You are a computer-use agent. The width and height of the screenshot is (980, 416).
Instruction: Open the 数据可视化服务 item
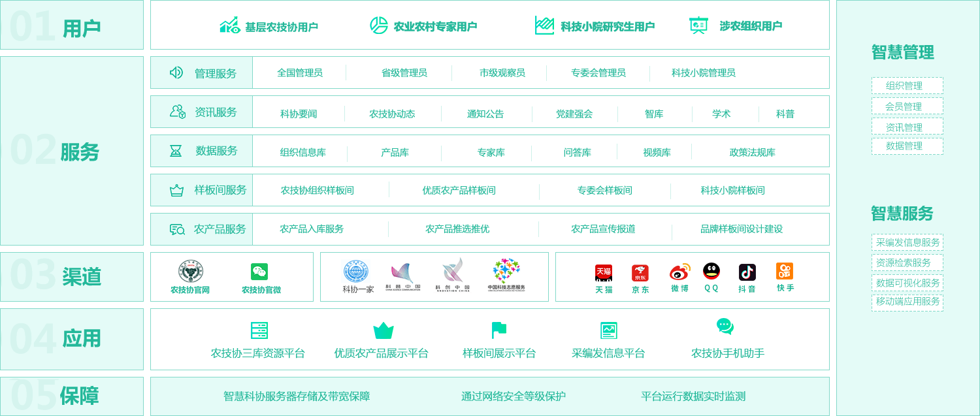[x=907, y=283]
